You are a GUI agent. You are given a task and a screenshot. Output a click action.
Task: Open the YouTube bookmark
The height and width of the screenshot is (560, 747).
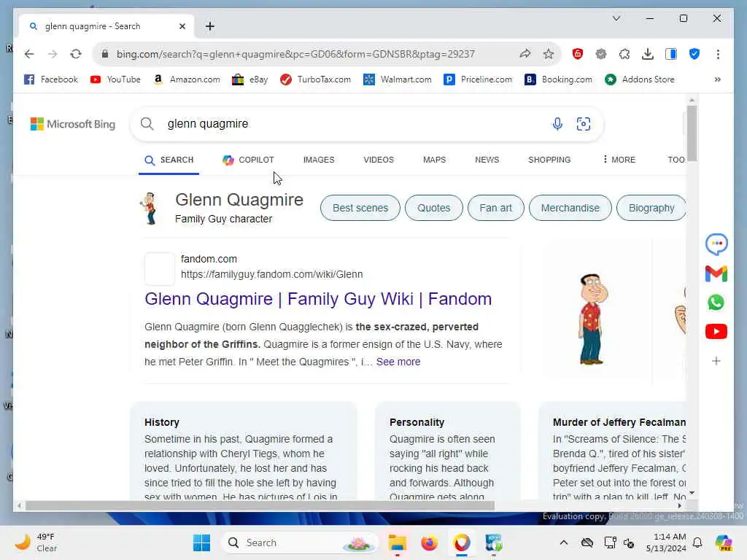point(115,79)
